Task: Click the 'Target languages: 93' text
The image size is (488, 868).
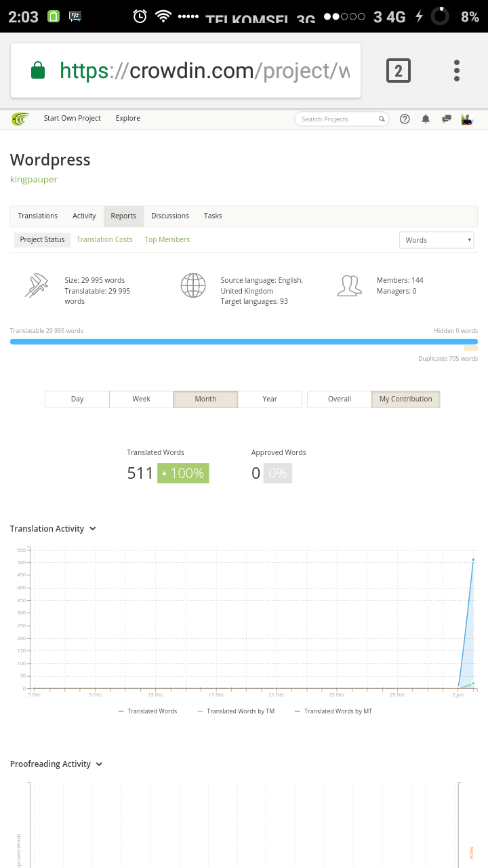Action: click(x=254, y=301)
